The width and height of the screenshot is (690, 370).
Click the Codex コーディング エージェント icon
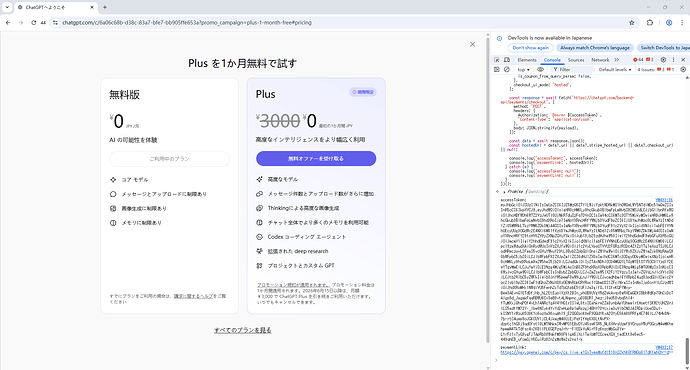(x=260, y=237)
